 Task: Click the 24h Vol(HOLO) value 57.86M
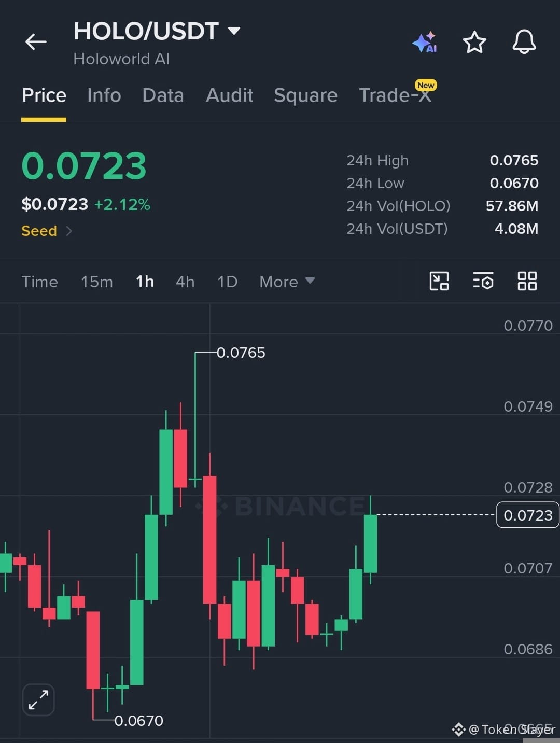pyautogui.click(x=512, y=206)
